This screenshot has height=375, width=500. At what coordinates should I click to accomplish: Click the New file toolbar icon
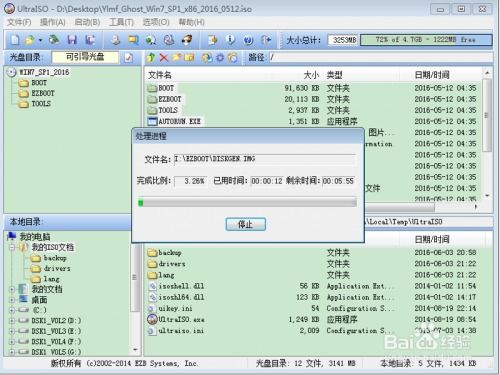pyautogui.click(x=15, y=40)
